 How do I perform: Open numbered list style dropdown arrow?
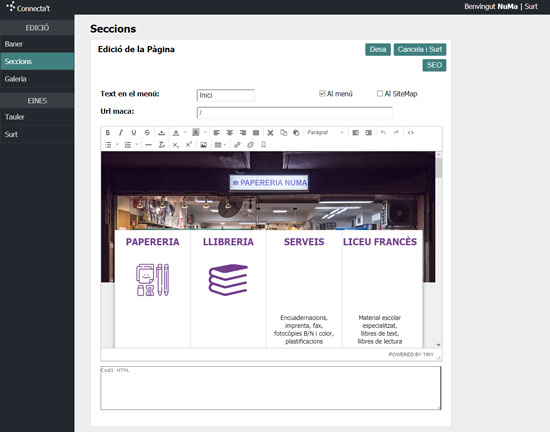(137, 145)
